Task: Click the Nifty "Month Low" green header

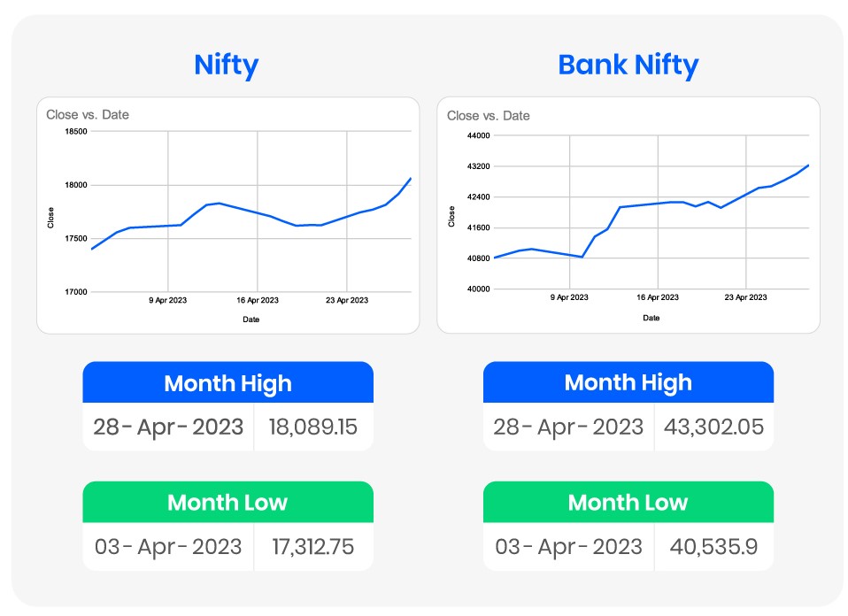Action: 227,503
